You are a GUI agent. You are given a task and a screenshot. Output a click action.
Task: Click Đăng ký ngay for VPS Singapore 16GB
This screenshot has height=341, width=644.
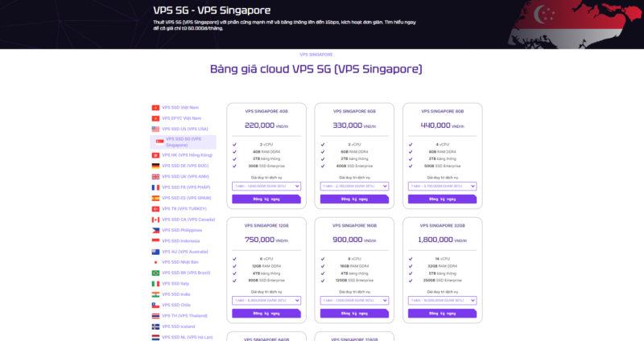coord(354,314)
